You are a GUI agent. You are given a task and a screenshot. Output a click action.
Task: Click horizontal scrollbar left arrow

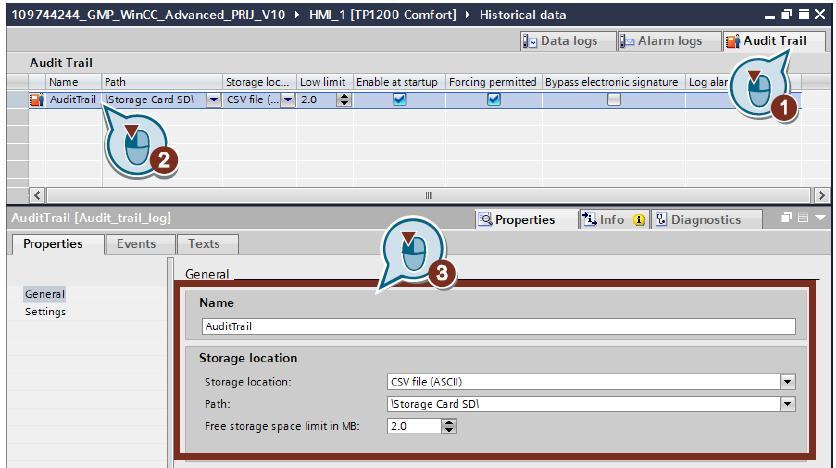click(37, 196)
